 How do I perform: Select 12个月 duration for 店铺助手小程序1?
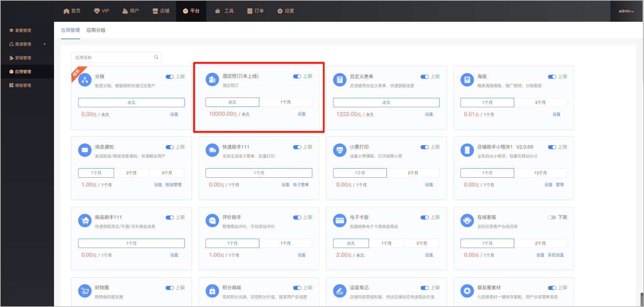point(540,173)
